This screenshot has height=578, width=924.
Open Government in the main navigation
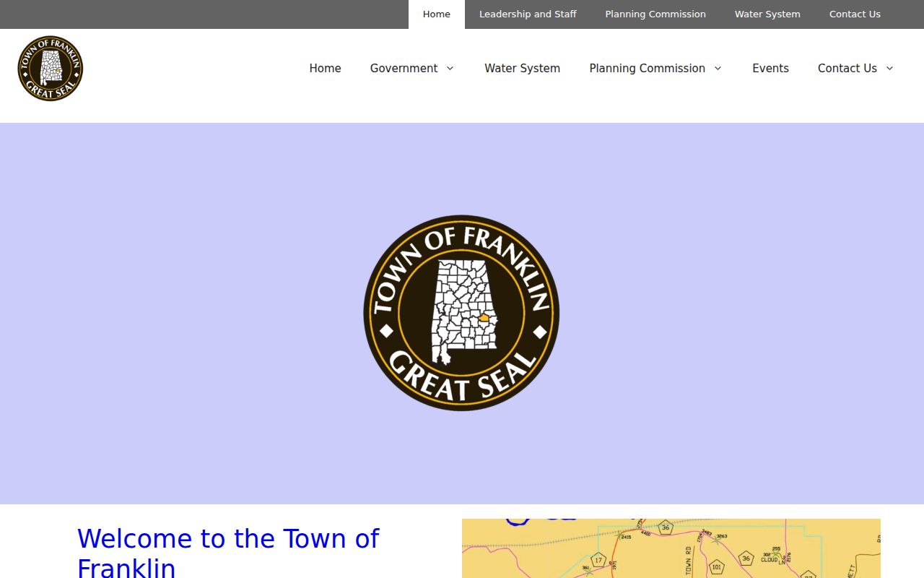coord(404,68)
